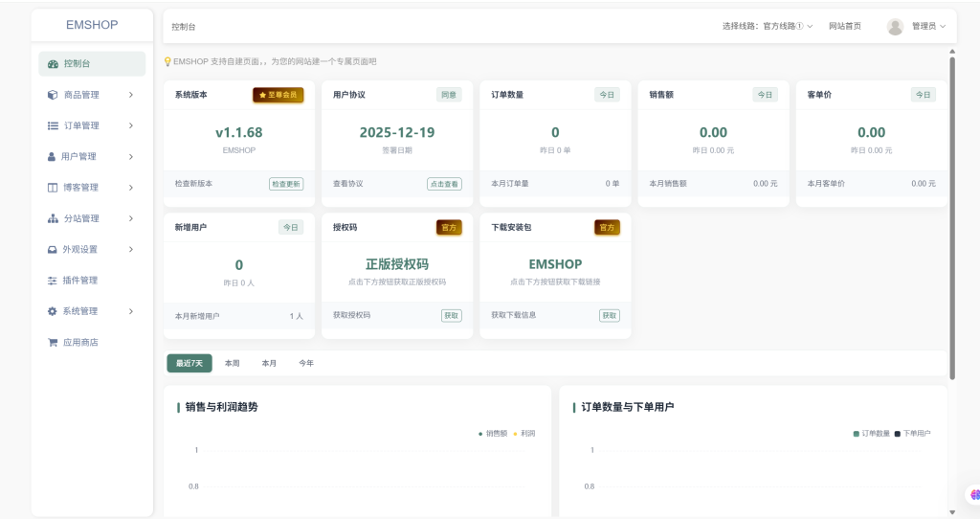The image size is (980, 519).
Task: Expand the 订单管理 menu chevron
Action: [x=131, y=125]
